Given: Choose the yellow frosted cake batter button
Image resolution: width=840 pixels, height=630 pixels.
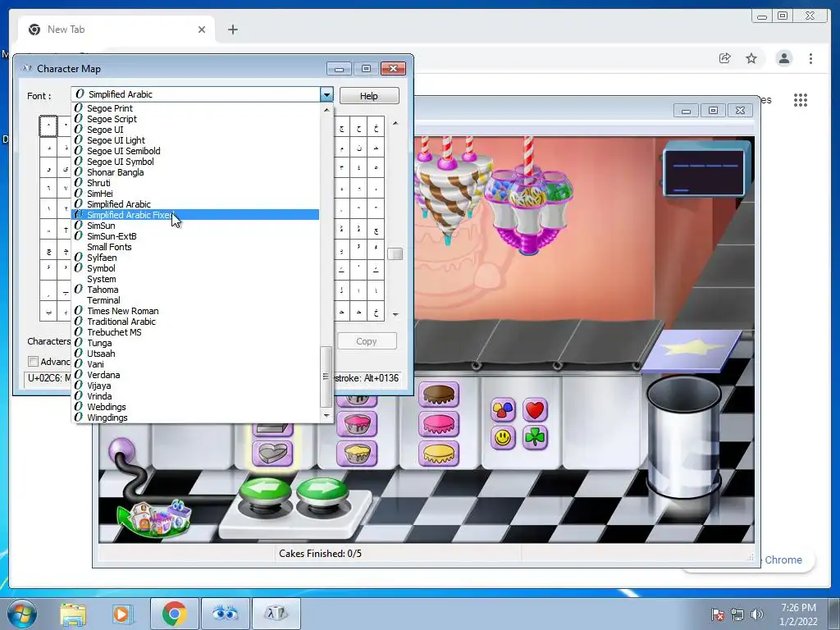Looking at the screenshot, I should 357,453.
